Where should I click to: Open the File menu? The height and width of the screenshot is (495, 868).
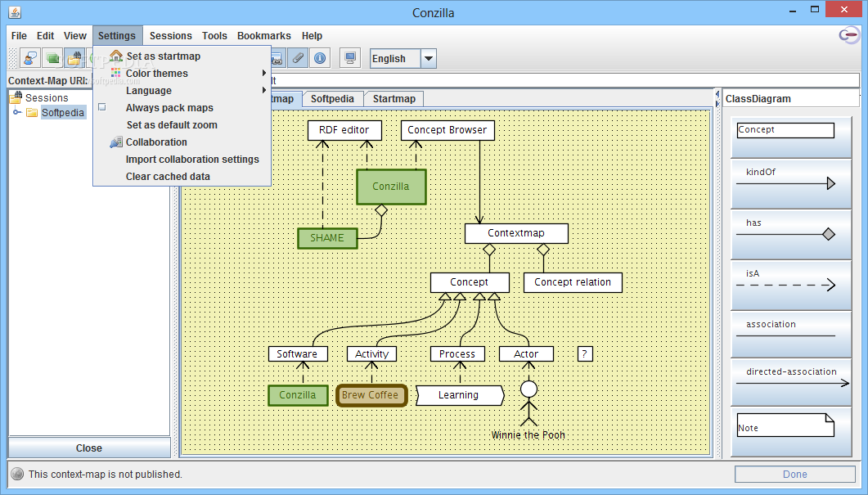click(x=19, y=35)
